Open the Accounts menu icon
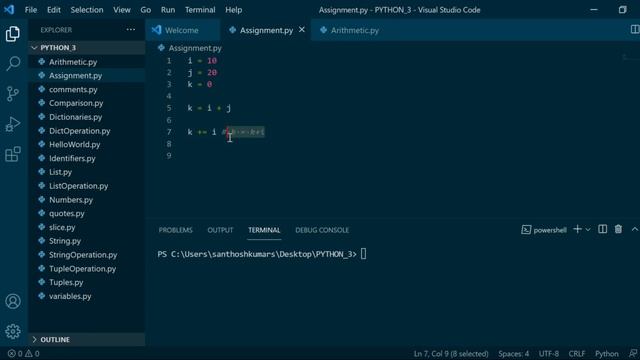The image size is (640, 360). coord(13,301)
